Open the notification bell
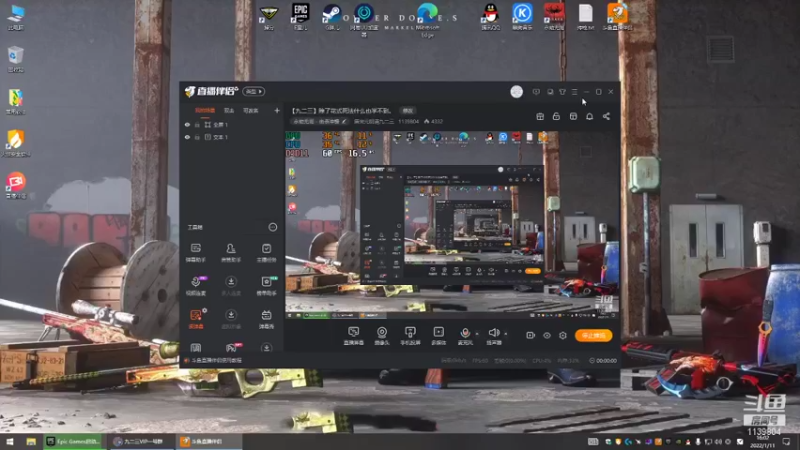 (589, 116)
